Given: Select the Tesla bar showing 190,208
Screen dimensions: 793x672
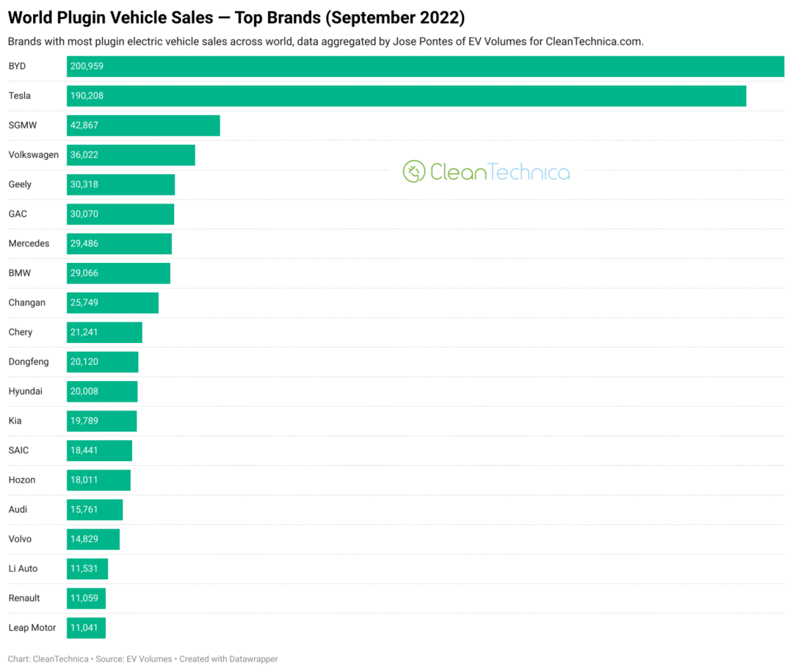Looking at the screenshot, I should pyautogui.click(x=406, y=96).
